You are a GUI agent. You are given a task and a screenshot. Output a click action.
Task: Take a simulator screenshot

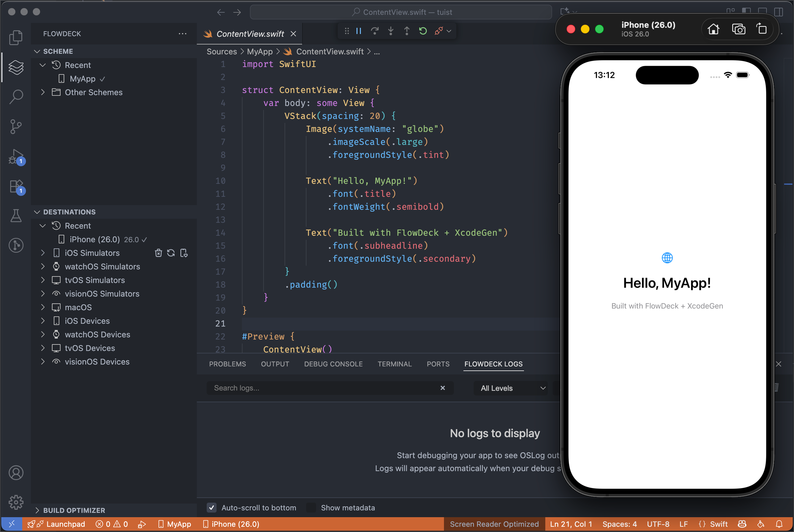(x=738, y=29)
